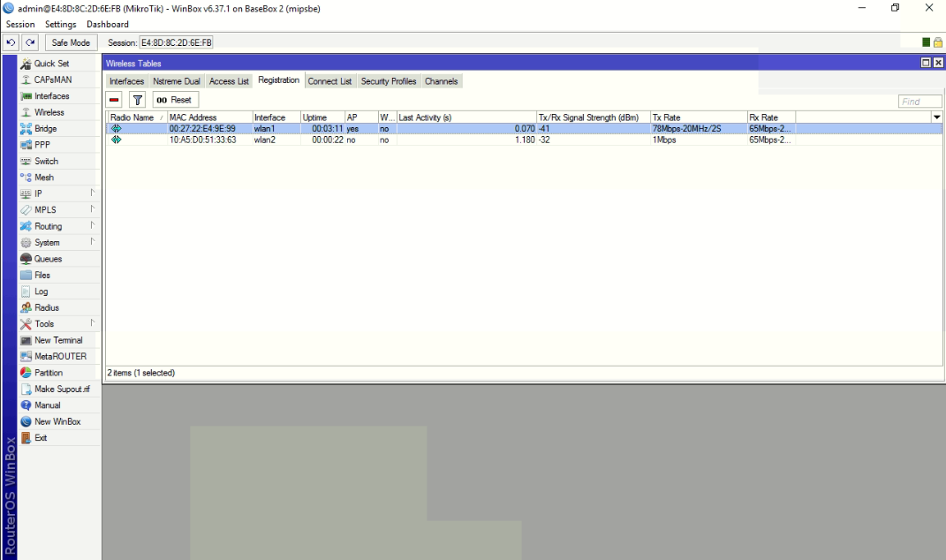Image resolution: width=946 pixels, height=560 pixels.
Task: Click the Session address field
Action: (176, 43)
